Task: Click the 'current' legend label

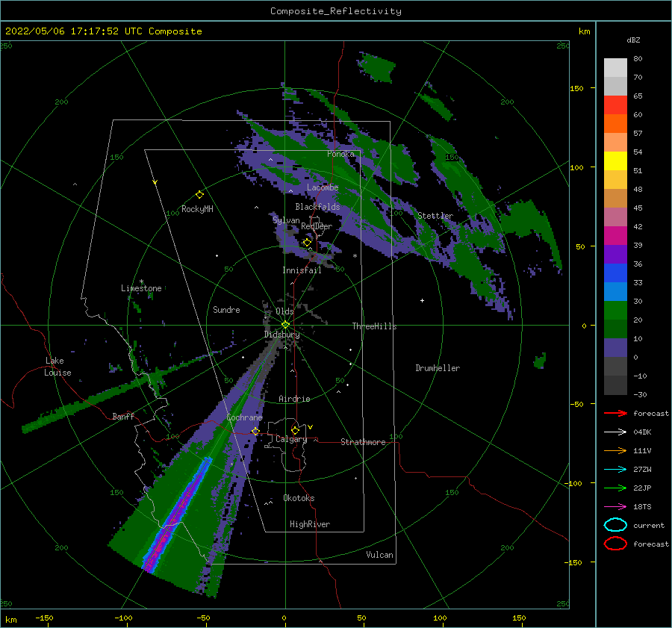Action: pyautogui.click(x=648, y=525)
